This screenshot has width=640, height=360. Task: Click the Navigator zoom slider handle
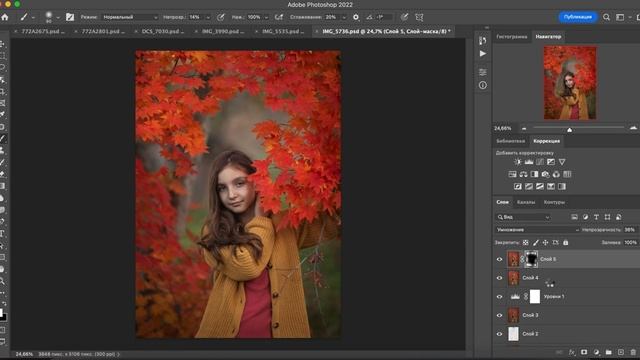[x=569, y=129]
